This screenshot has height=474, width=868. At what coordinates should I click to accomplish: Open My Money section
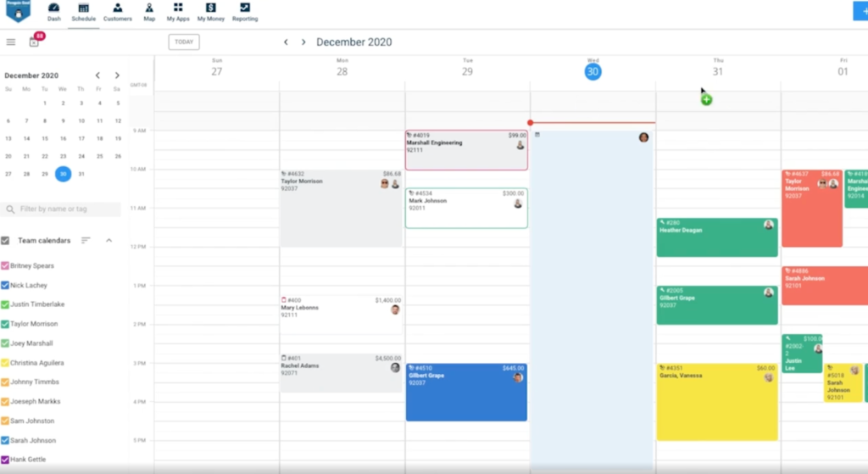(x=211, y=12)
